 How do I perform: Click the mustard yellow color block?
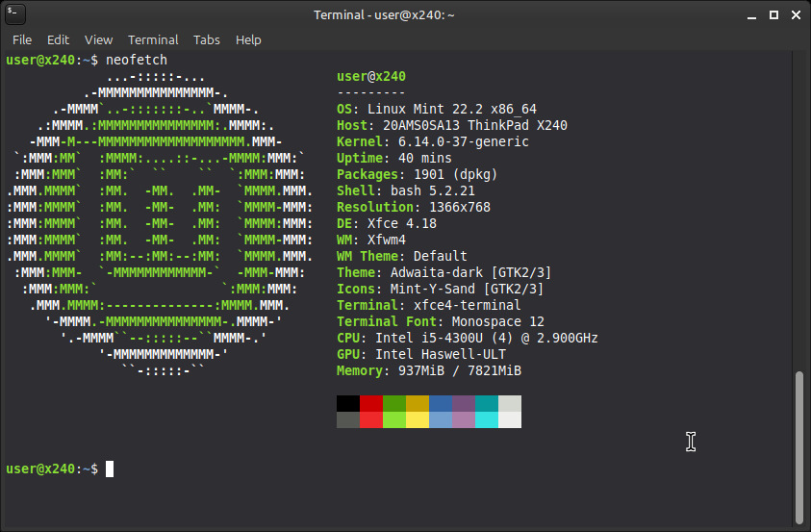tap(418, 403)
